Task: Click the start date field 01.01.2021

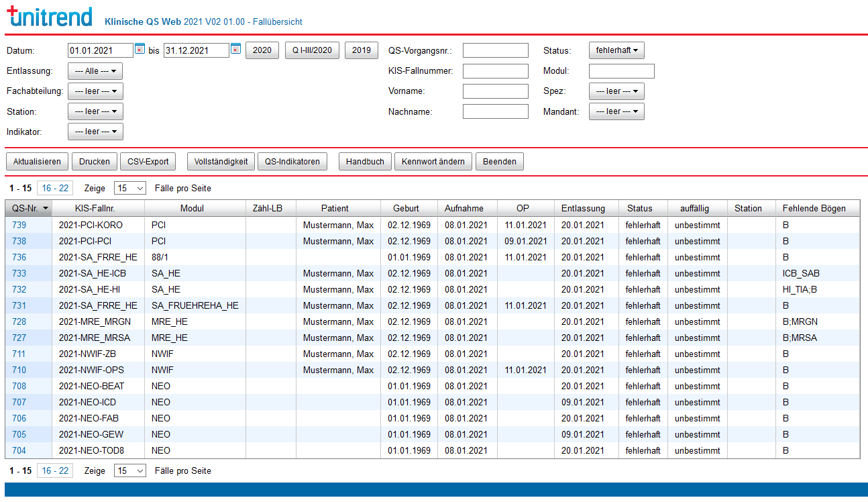Action: pos(101,50)
